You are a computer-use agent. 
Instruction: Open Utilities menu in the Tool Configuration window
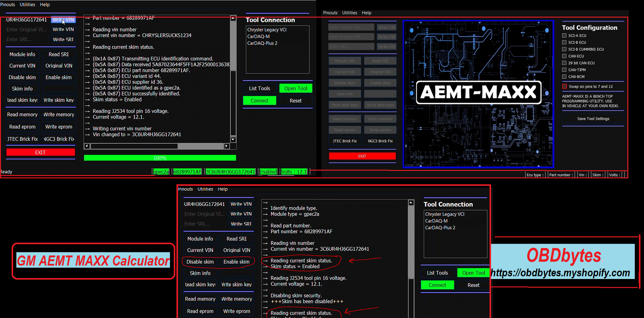(x=349, y=13)
